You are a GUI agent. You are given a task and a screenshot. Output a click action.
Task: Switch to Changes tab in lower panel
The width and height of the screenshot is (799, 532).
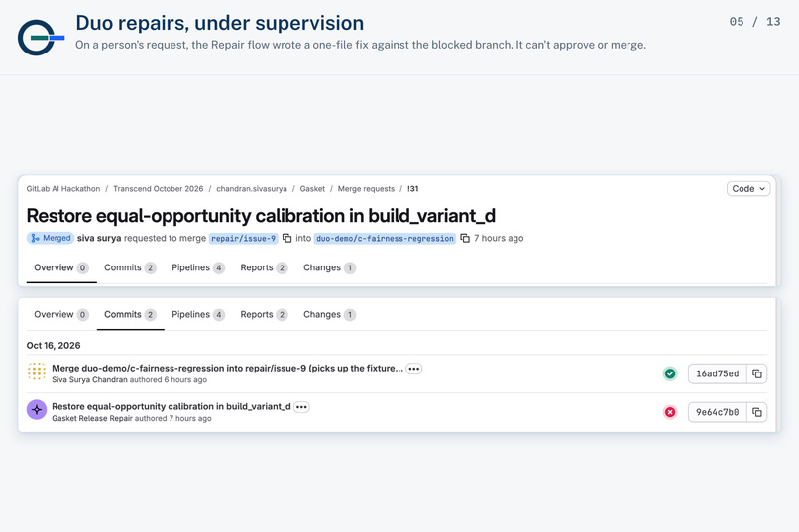click(329, 315)
